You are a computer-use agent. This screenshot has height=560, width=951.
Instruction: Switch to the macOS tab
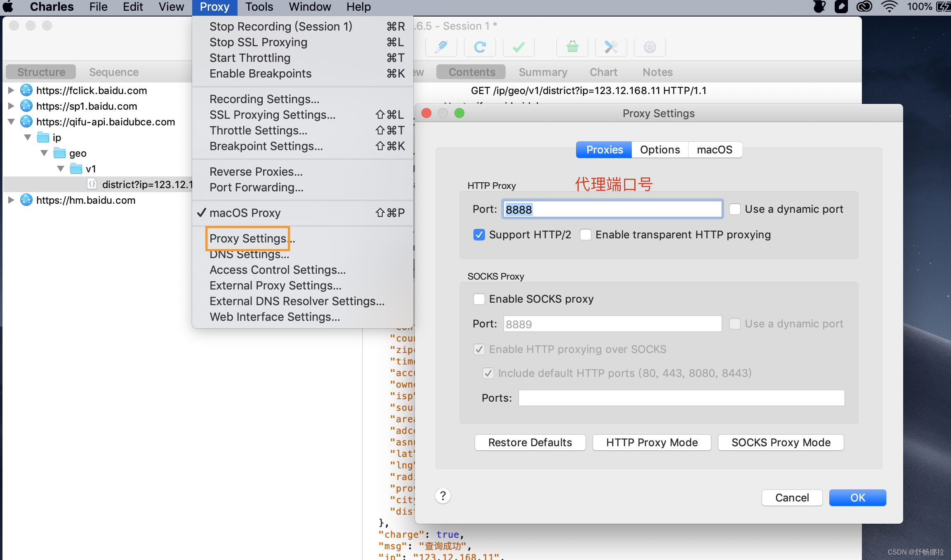[715, 150]
